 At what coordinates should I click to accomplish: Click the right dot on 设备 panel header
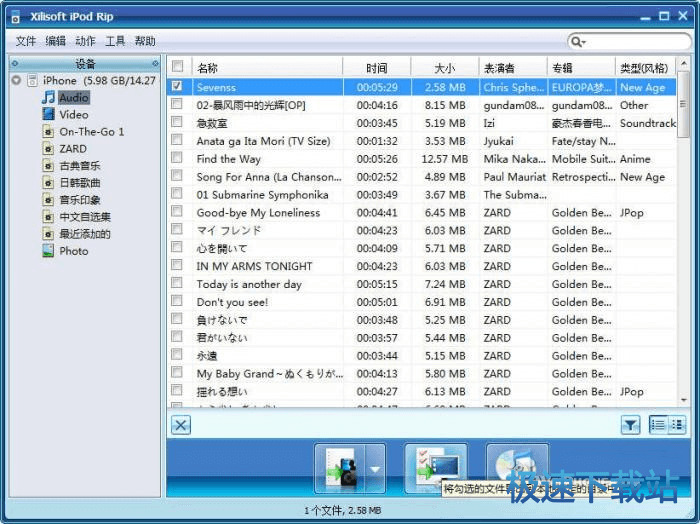pos(155,64)
